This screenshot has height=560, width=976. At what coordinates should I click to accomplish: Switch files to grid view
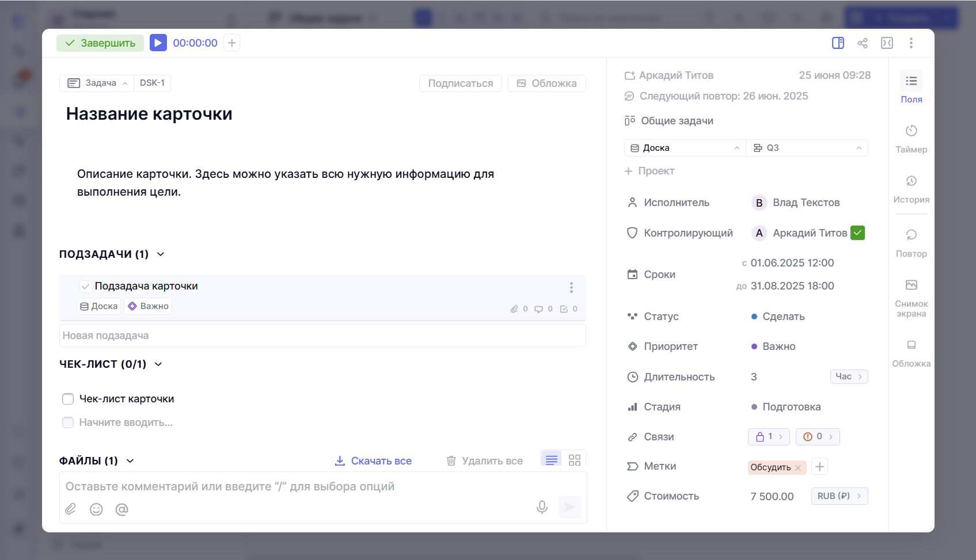click(x=574, y=460)
